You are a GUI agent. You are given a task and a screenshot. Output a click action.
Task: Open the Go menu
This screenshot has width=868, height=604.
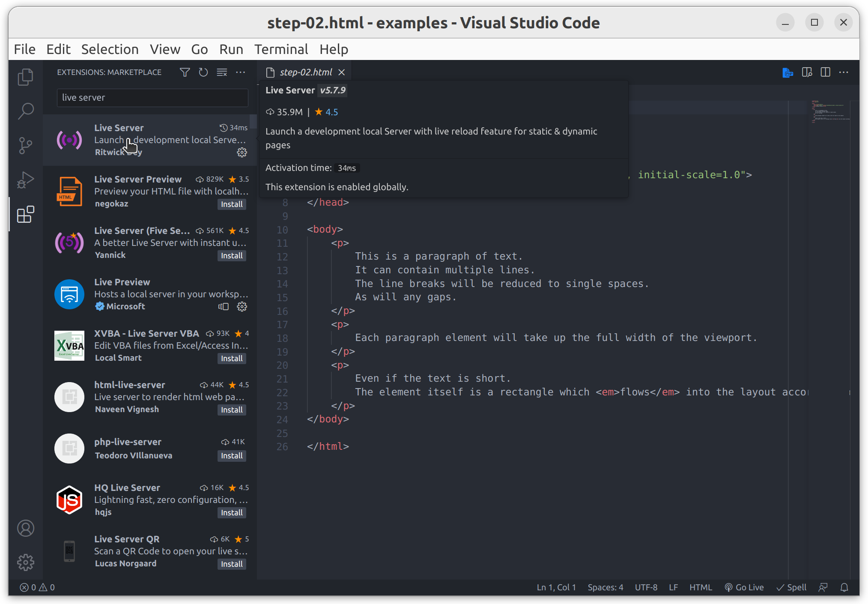point(200,49)
